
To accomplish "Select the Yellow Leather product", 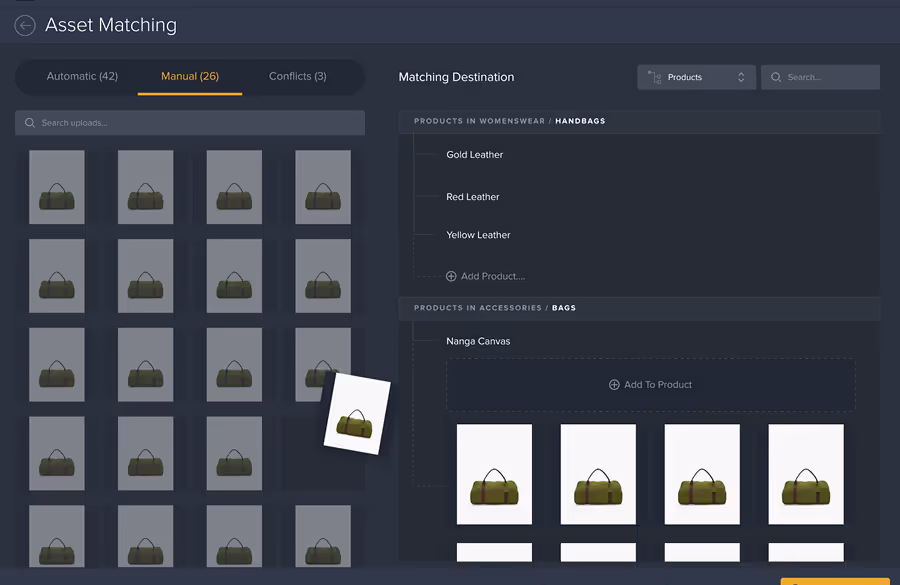I will point(478,235).
